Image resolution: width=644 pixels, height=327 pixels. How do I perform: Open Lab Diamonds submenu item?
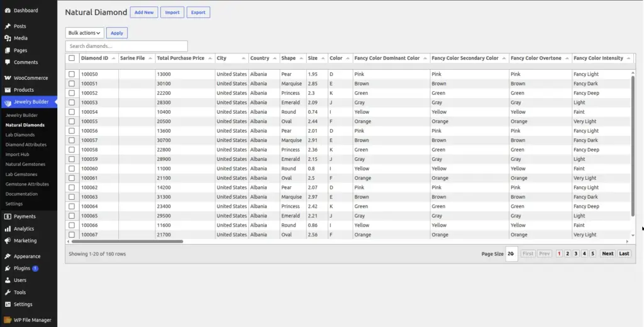point(20,135)
